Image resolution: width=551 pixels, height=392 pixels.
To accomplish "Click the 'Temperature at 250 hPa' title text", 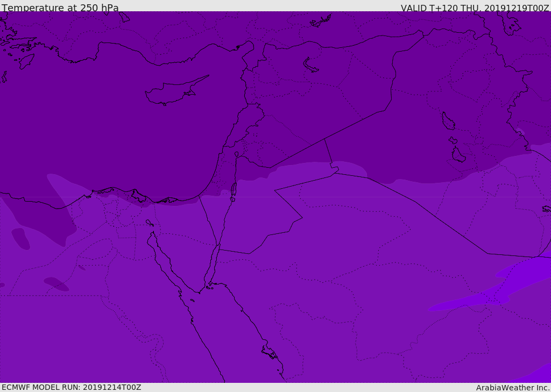I will coord(60,8).
